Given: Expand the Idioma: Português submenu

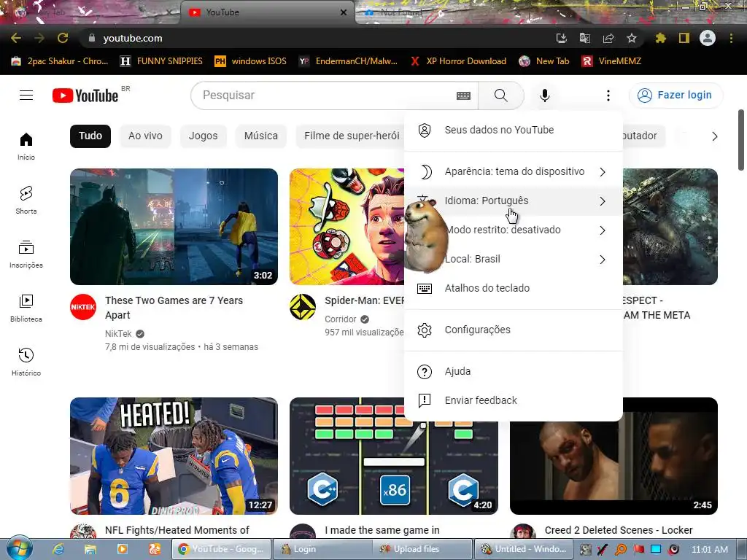Looking at the screenshot, I should pos(513,201).
